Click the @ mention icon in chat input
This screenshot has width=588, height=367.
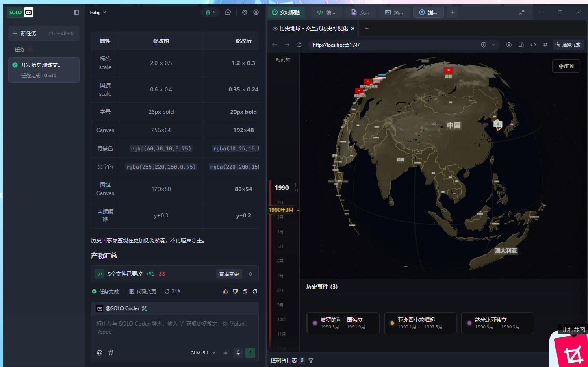coord(100,353)
